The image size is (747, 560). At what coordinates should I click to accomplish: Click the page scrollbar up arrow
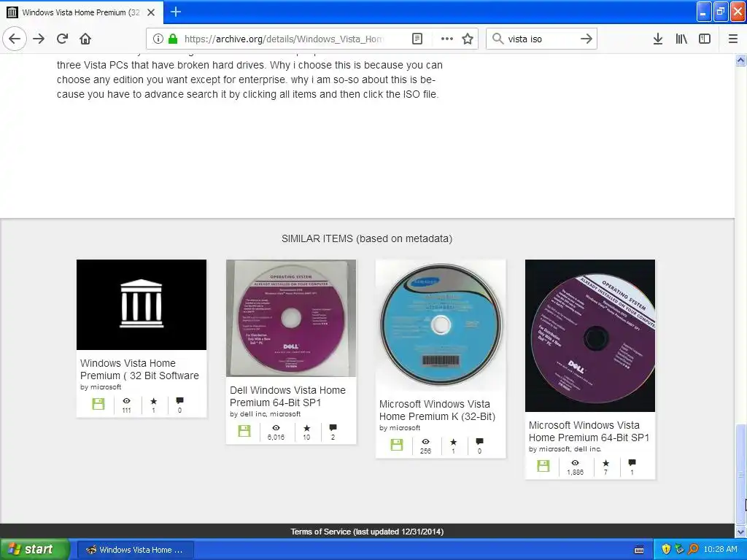tap(741, 60)
